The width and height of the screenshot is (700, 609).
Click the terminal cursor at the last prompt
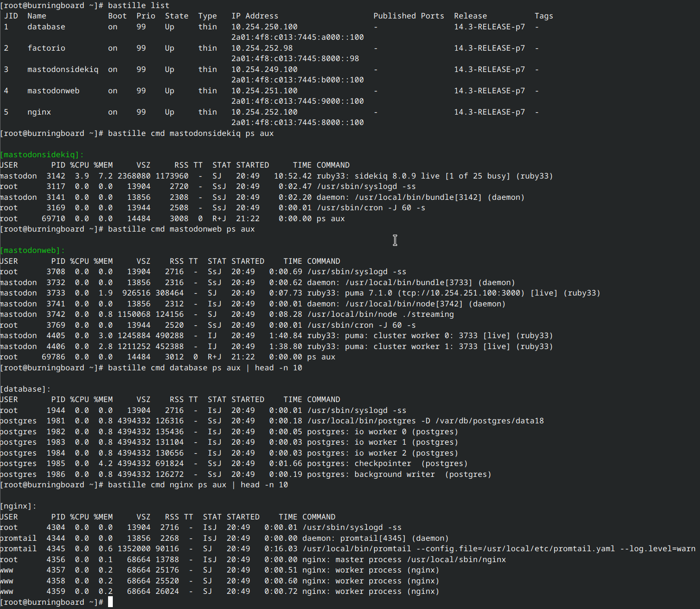pyautogui.click(x=110, y=602)
